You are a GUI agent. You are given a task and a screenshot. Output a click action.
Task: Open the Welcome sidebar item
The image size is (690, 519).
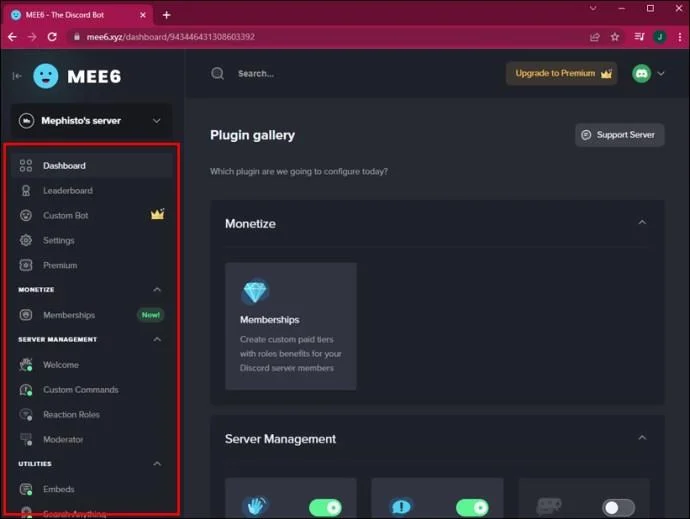click(x=92, y=364)
